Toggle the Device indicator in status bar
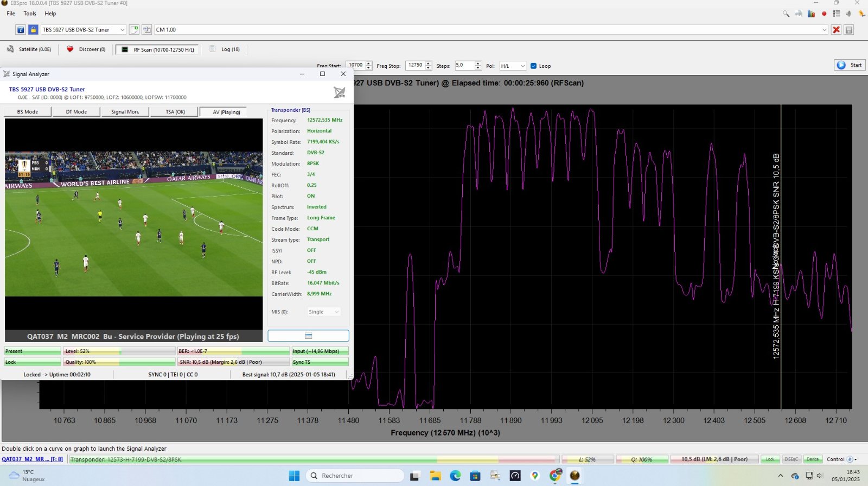 tap(813, 459)
